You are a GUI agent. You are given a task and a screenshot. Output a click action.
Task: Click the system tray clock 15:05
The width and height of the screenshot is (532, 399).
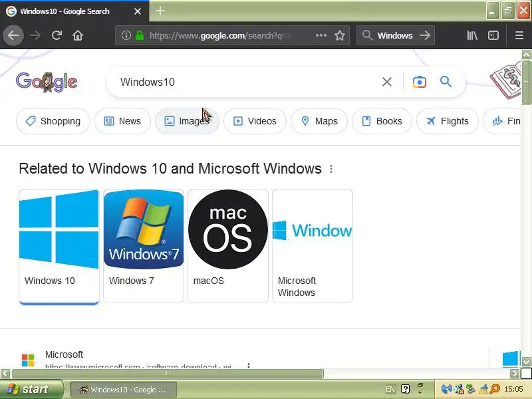513,389
